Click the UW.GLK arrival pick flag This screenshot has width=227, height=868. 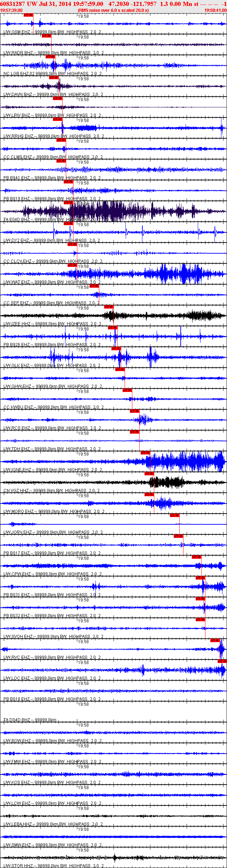click(116, 349)
